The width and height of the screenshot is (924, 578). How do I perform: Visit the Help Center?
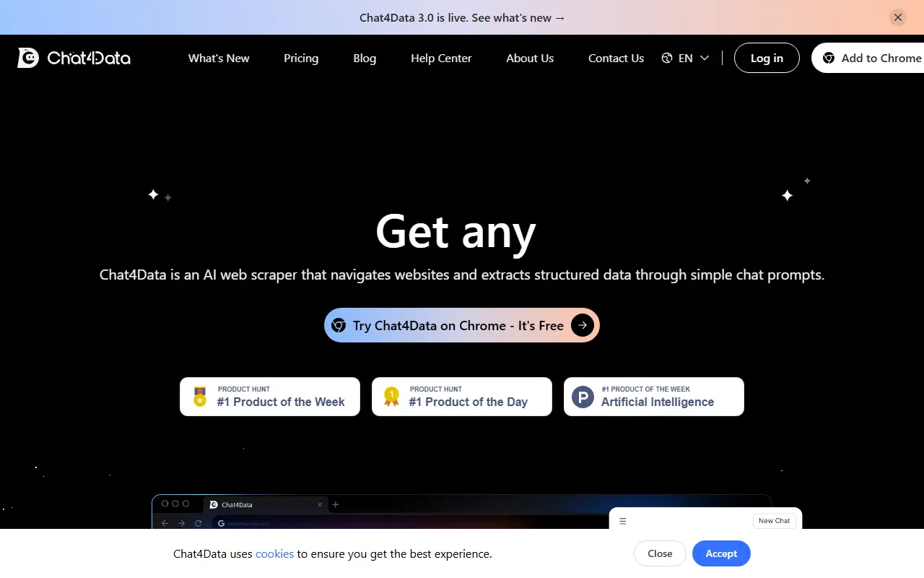tap(441, 58)
